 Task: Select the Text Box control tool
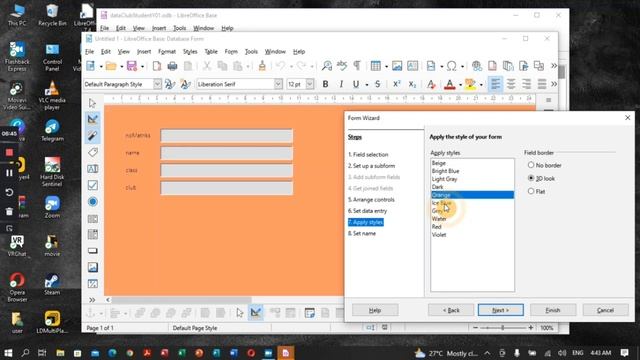[93, 169]
